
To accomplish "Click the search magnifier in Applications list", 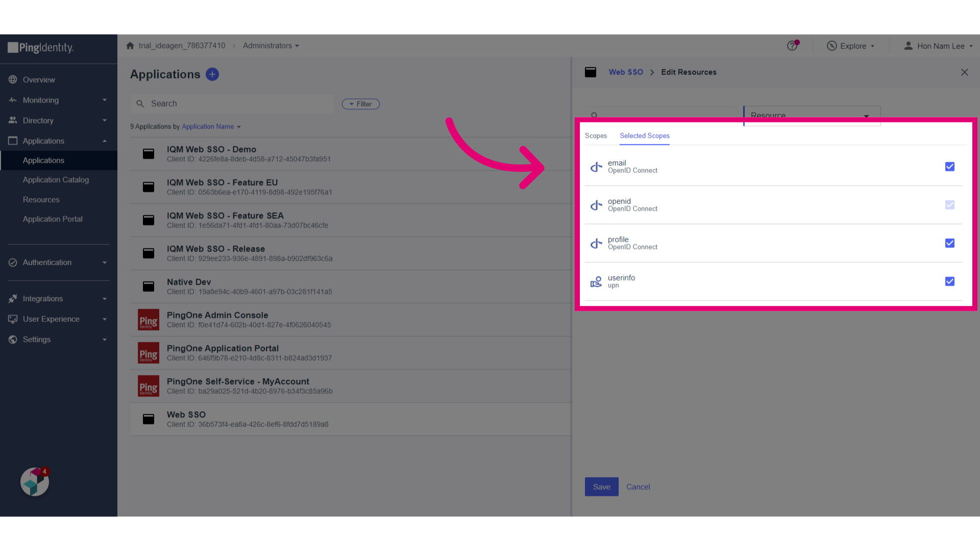I will click(x=140, y=104).
